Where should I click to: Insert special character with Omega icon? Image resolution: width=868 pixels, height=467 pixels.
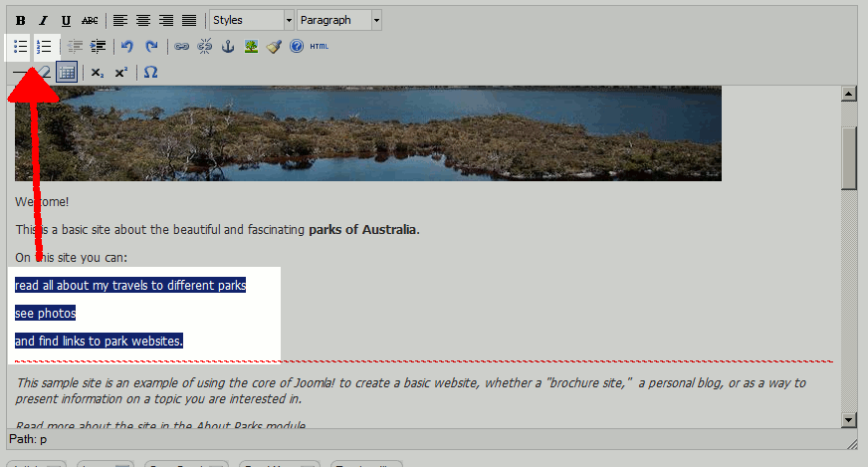[x=150, y=72]
